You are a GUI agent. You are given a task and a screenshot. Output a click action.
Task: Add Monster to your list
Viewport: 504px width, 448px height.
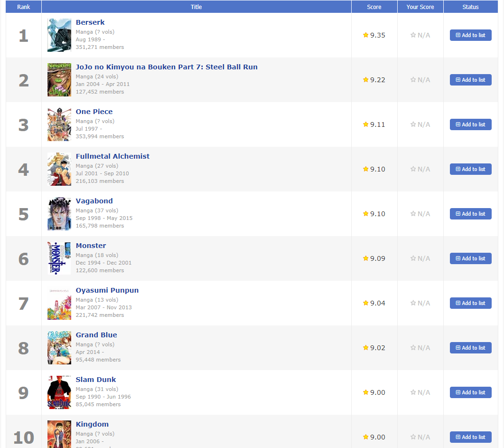(x=471, y=258)
